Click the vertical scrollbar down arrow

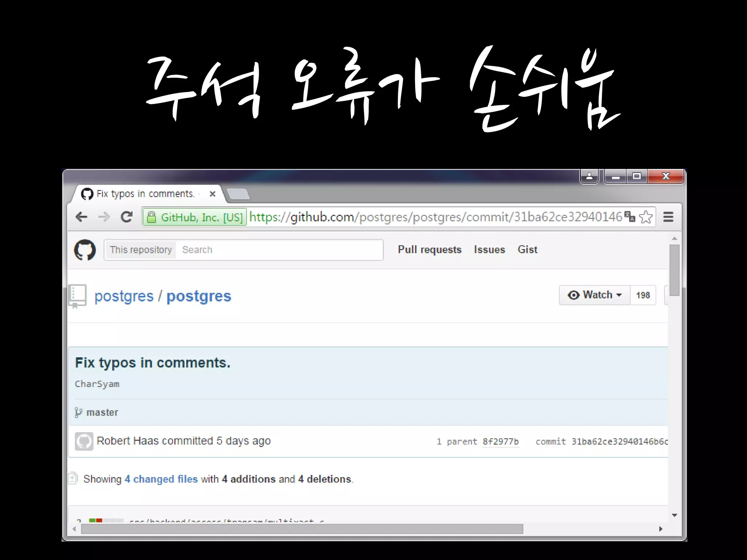674,515
